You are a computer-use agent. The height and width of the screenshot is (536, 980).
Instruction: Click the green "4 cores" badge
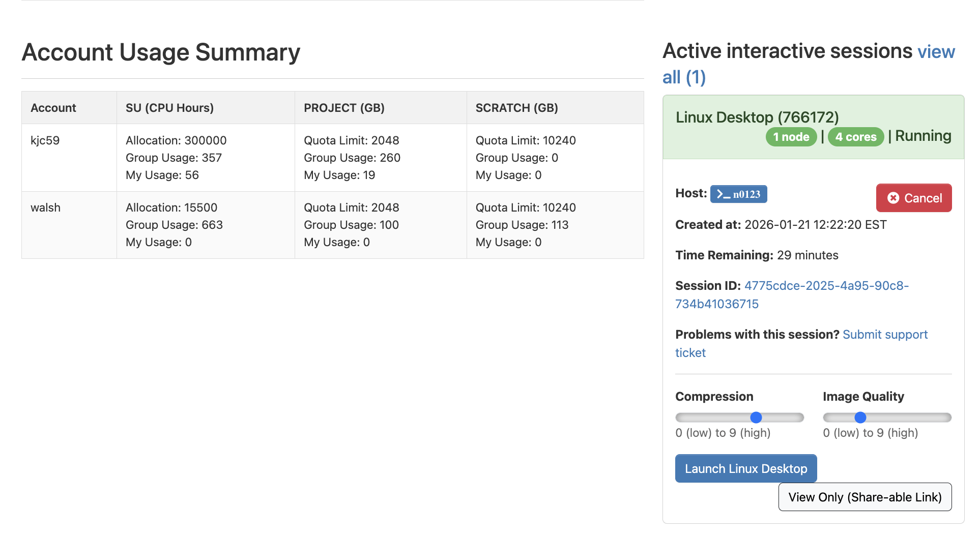[x=855, y=136]
